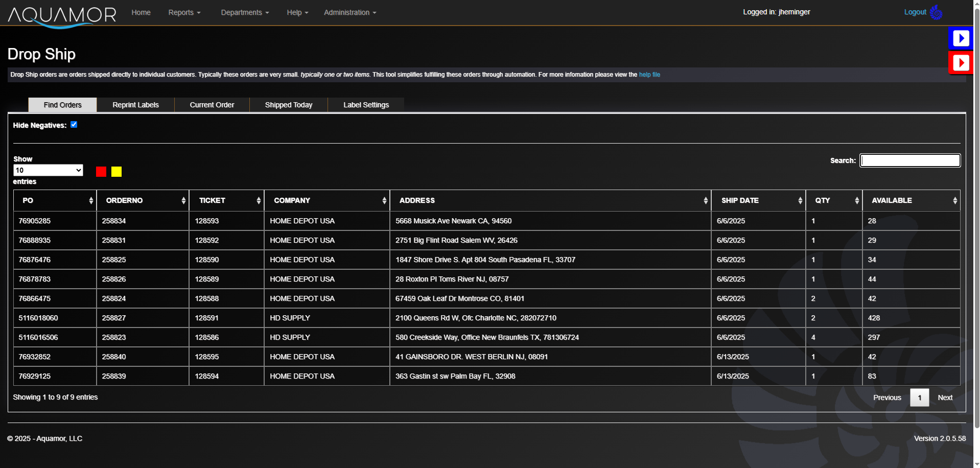Image resolution: width=980 pixels, height=468 pixels.
Task: Expand the Departments menu
Action: 245,12
